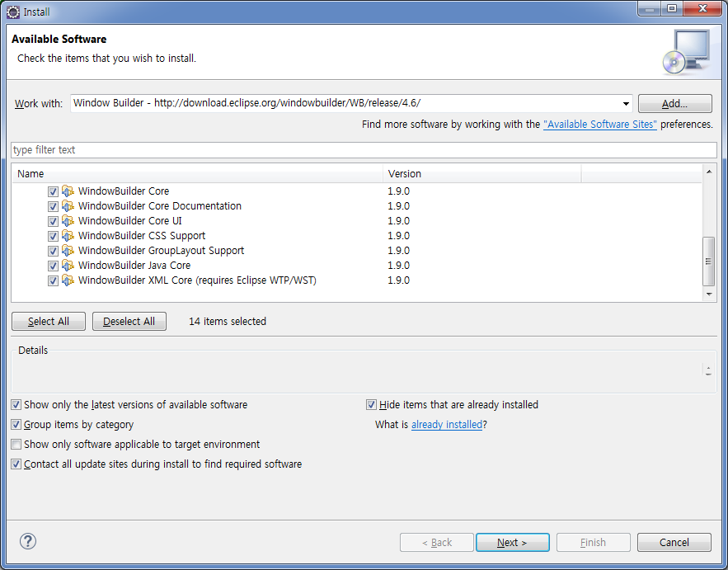Toggle Contact all update sites checkbox
Image resolution: width=728 pixels, height=570 pixels.
16,464
